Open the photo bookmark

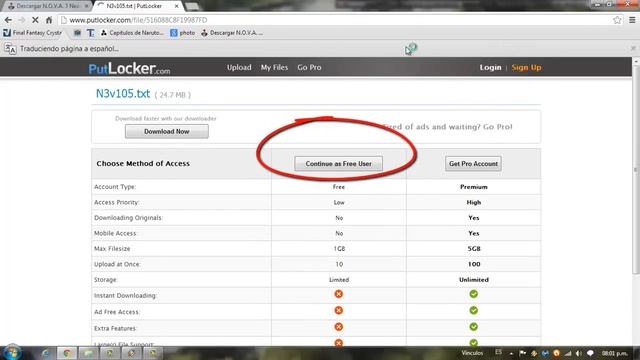click(182, 33)
